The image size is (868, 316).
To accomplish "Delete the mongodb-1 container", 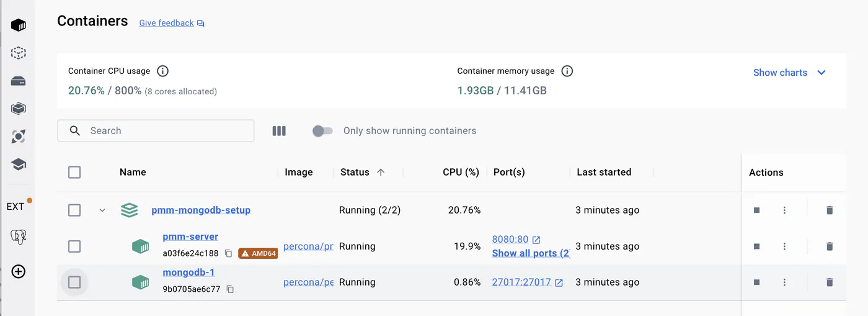I will (x=830, y=282).
